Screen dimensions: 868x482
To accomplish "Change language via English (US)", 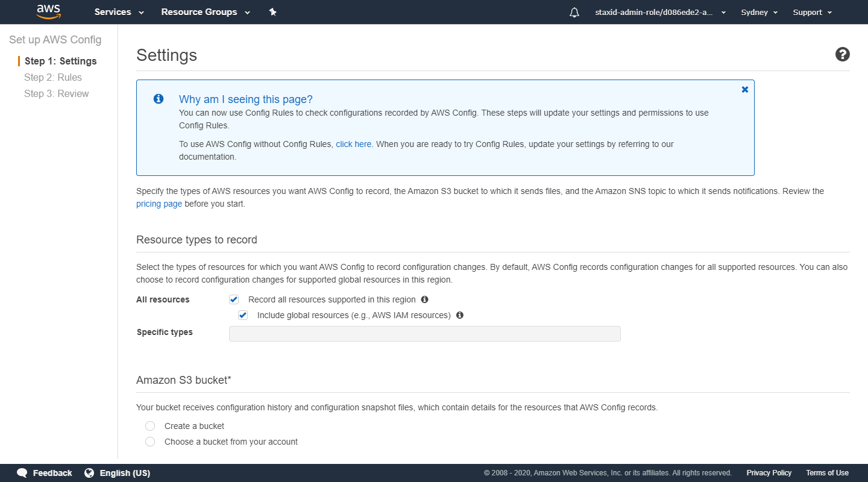I will pos(125,473).
